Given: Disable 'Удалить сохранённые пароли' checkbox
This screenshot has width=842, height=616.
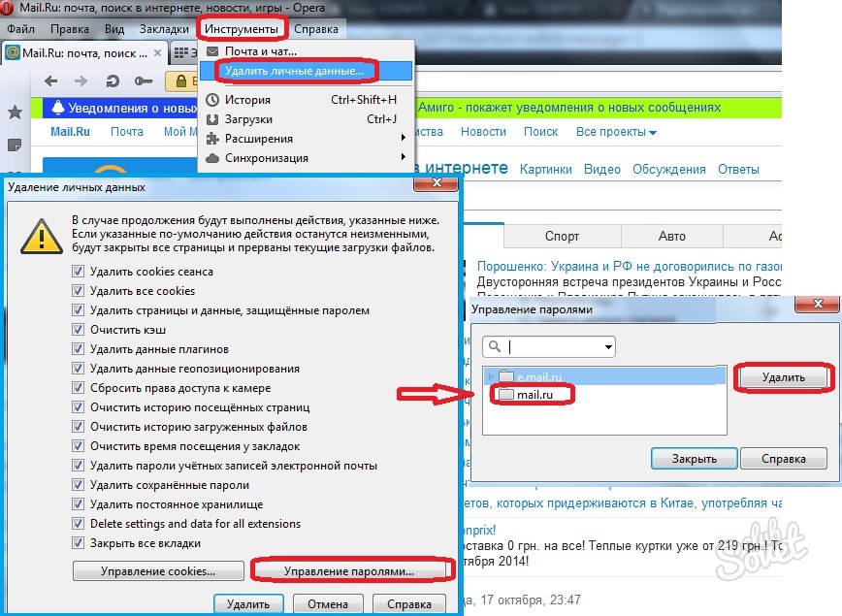Looking at the screenshot, I should [x=79, y=485].
